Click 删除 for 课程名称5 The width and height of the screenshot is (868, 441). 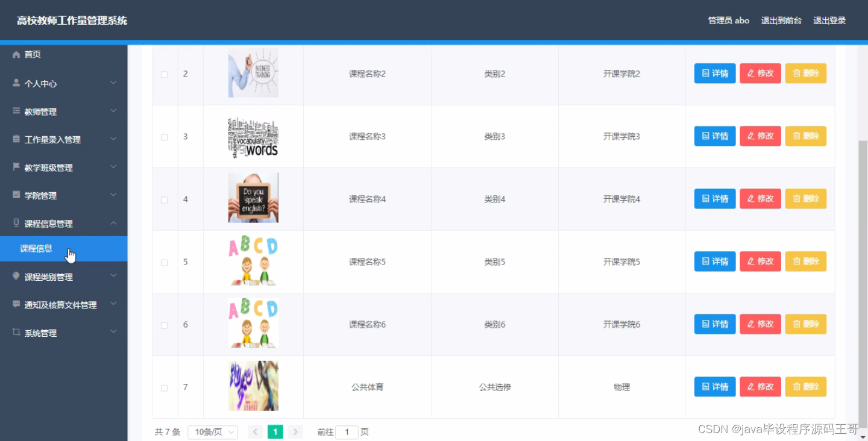pos(805,261)
